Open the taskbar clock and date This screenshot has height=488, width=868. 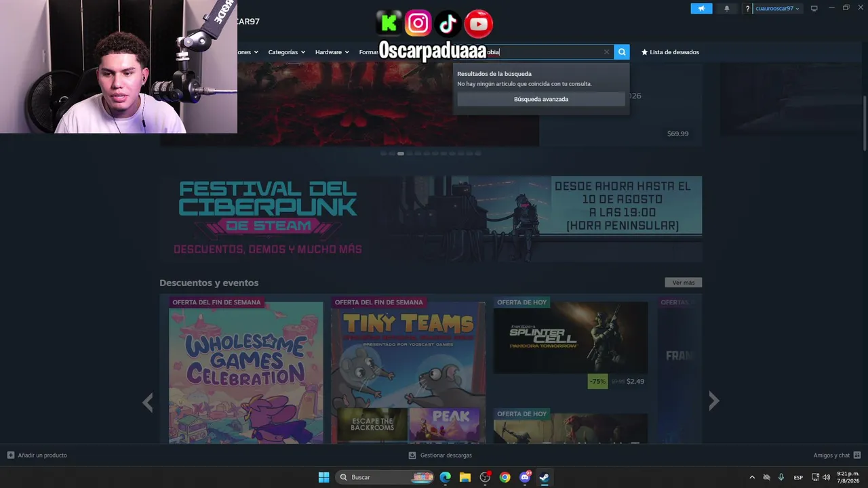tap(848, 477)
